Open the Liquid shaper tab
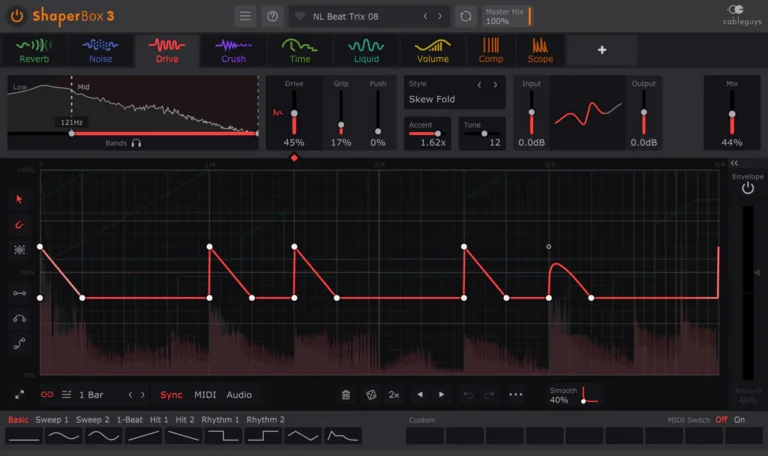 pyautogui.click(x=366, y=50)
